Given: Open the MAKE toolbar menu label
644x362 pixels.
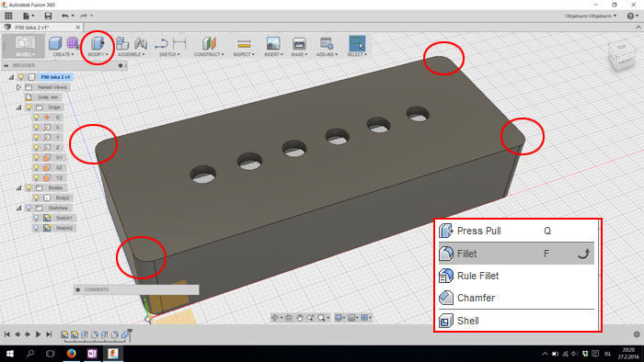Looking at the screenshot, I should [x=299, y=54].
